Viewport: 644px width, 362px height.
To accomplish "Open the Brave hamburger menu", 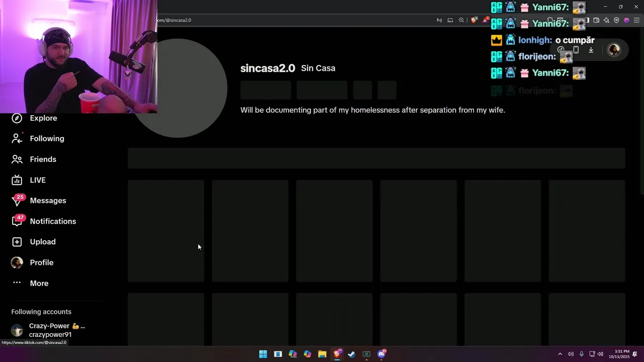I will (636, 20).
